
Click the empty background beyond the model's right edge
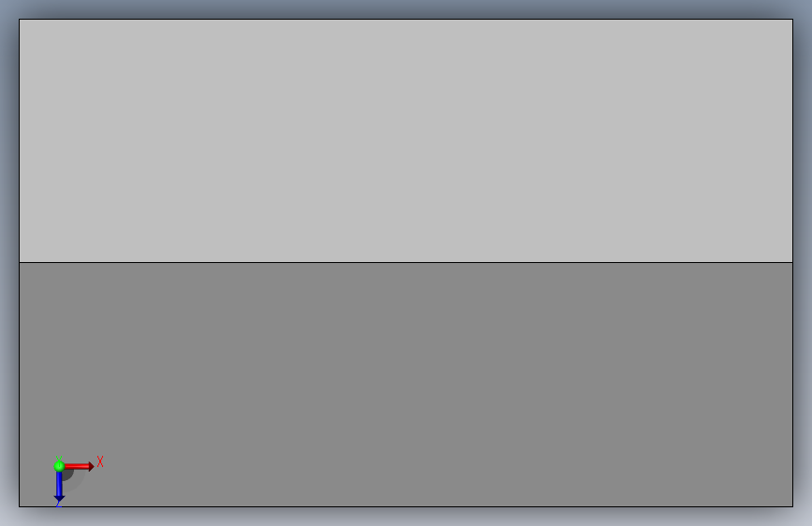coord(804,262)
